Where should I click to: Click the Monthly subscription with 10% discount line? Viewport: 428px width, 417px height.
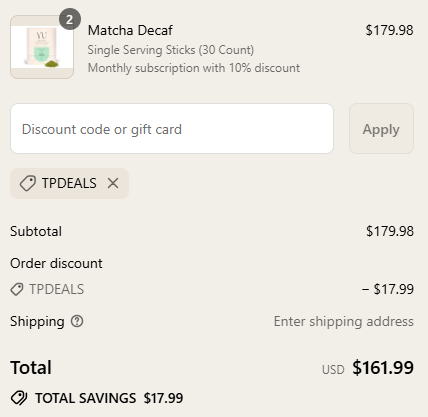[x=194, y=68]
